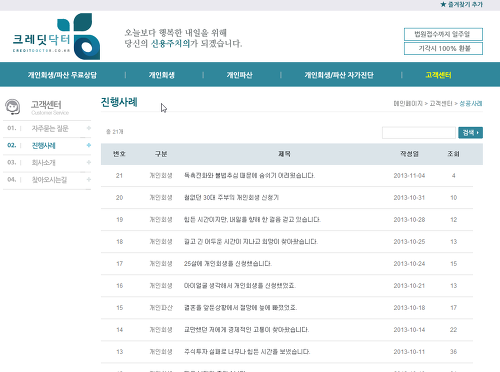
Task: Open 개인회생/파산 무료상담 nav menu
Action: pos(62,75)
